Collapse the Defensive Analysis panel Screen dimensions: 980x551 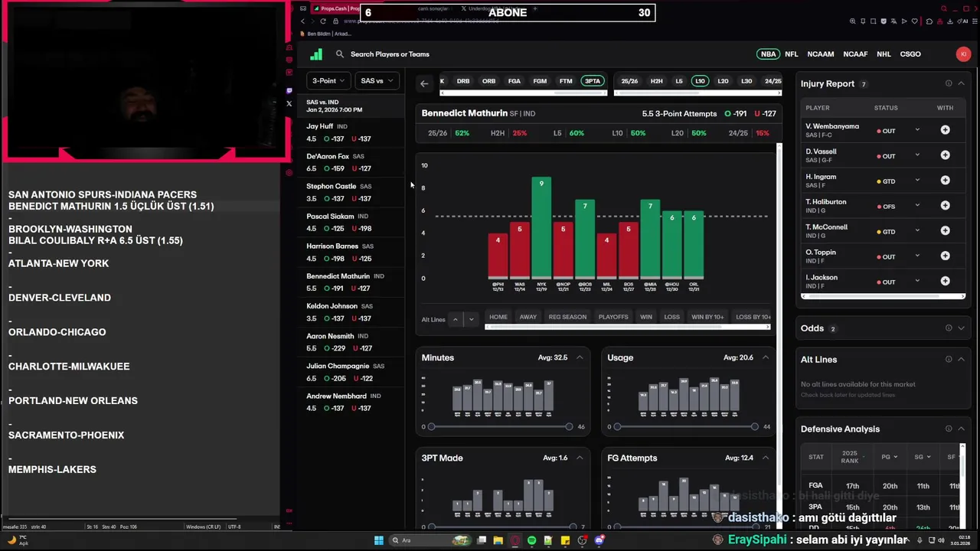click(961, 429)
